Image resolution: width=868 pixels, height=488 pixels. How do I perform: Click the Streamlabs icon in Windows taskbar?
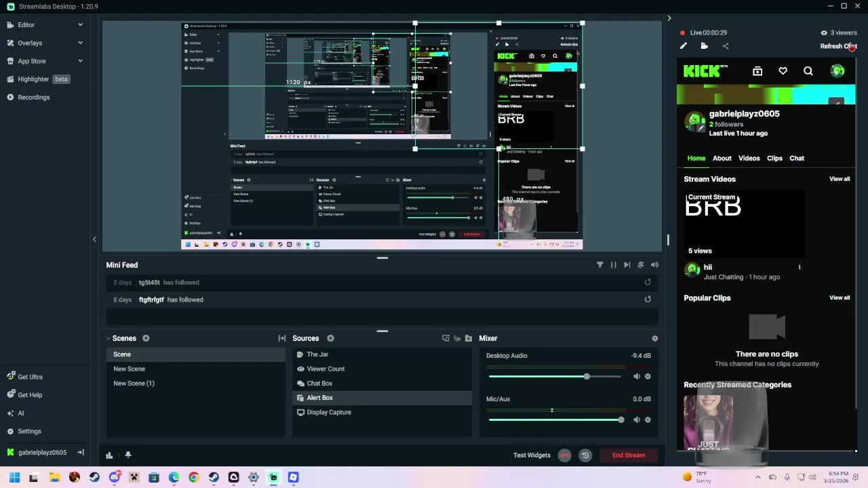[x=273, y=477]
